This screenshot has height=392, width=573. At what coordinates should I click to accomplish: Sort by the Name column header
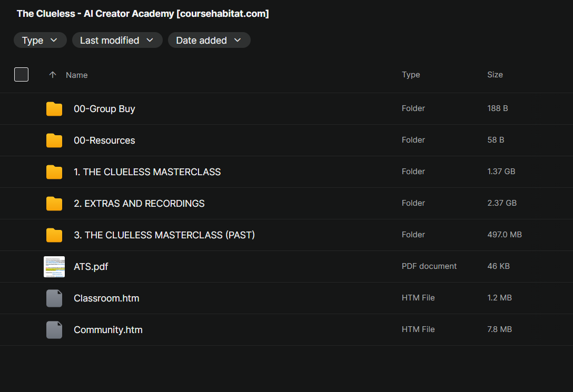coord(77,75)
